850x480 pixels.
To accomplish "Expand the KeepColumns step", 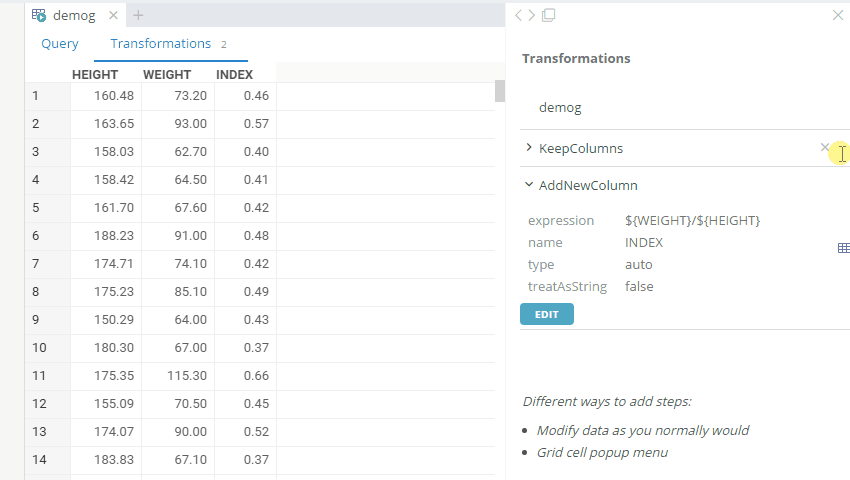I will (529, 148).
